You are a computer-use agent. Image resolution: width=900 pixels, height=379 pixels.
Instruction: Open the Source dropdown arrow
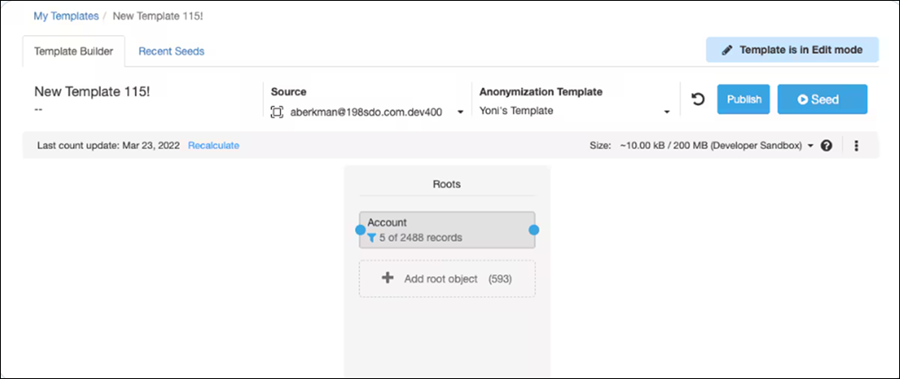460,113
